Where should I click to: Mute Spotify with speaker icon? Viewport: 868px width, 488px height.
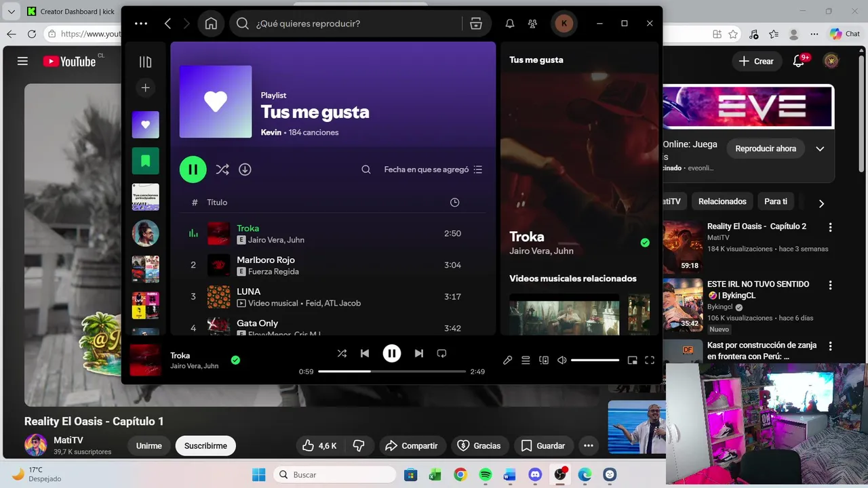point(561,361)
